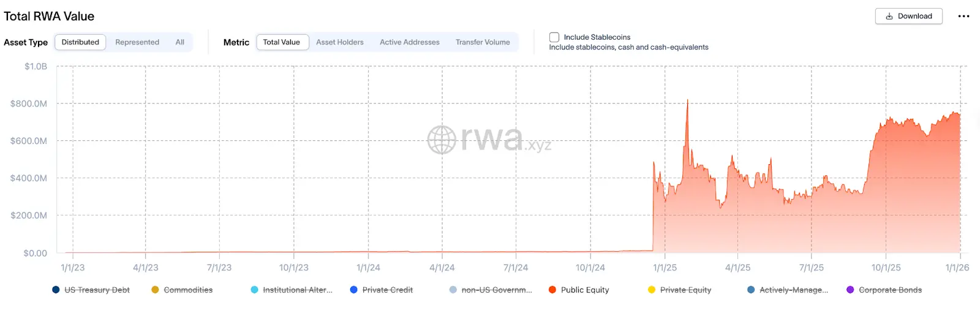The height and width of the screenshot is (313, 980).
Task: Open the three-dot more options menu
Action: point(963,17)
